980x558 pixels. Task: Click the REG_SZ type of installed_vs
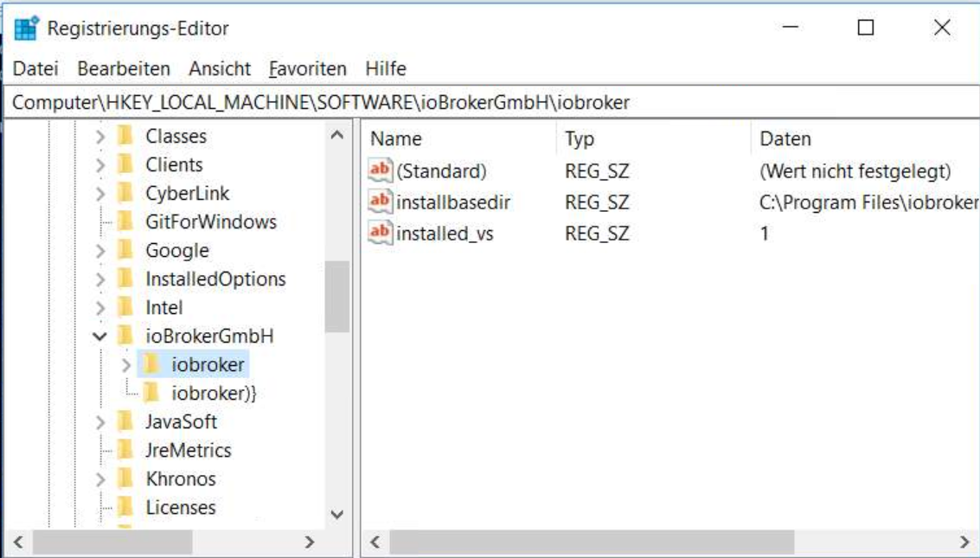(597, 233)
